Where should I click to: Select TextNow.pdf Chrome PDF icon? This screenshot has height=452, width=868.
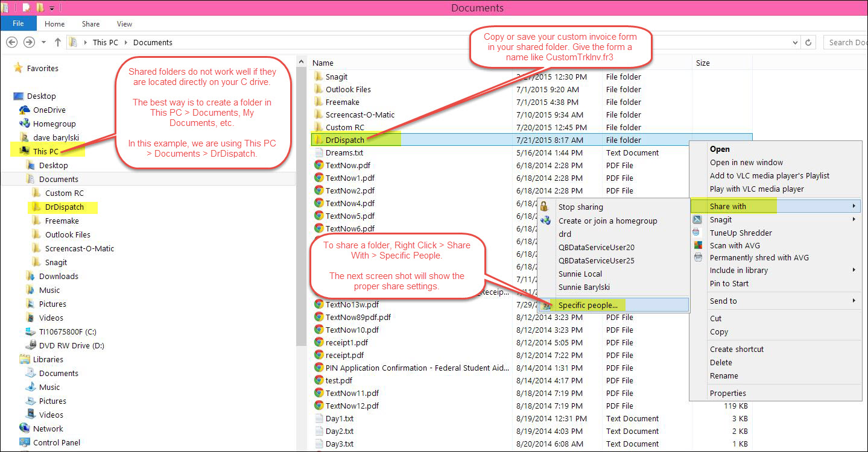[319, 165]
